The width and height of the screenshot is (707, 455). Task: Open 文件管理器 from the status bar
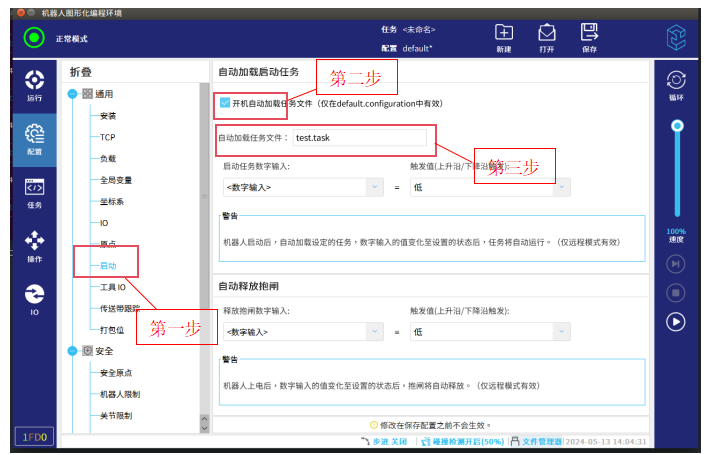(x=536, y=441)
